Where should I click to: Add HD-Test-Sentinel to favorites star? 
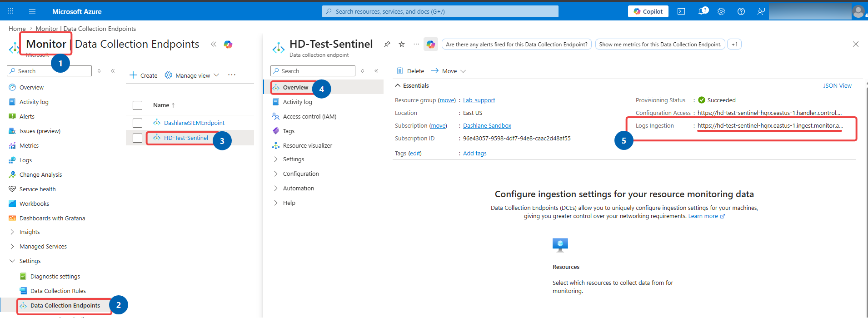coord(402,44)
